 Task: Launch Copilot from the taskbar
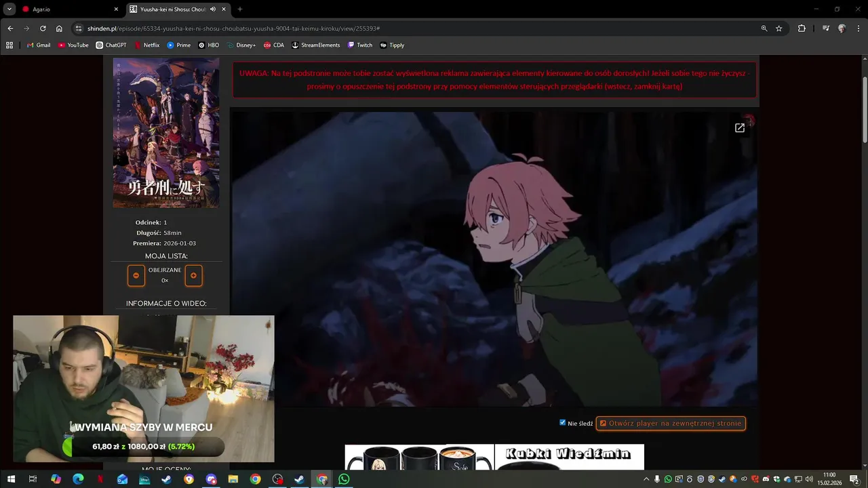tap(56, 479)
